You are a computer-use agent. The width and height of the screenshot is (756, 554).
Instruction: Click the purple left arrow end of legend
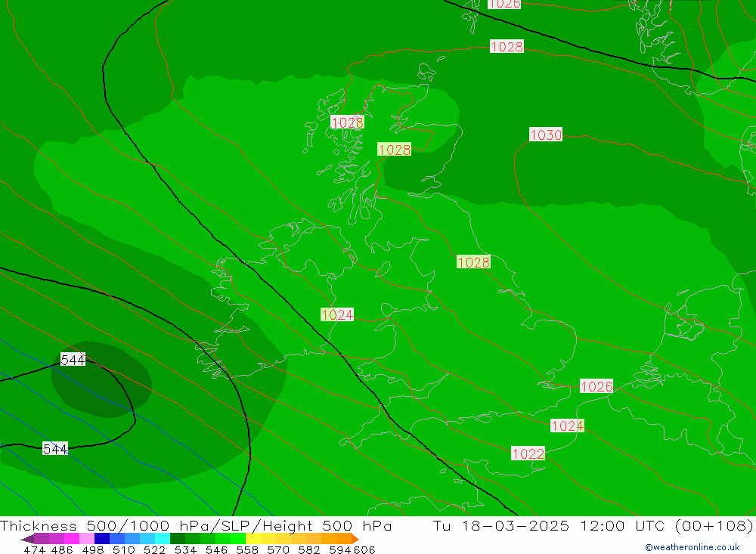pos(27,539)
